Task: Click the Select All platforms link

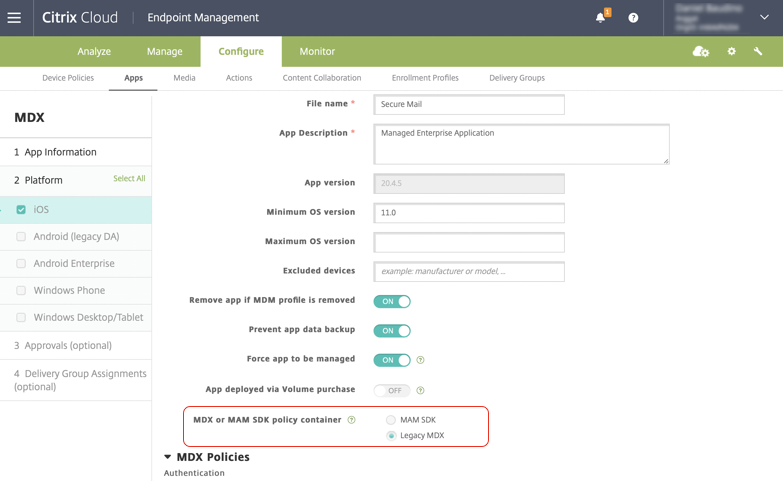Action: point(129,178)
